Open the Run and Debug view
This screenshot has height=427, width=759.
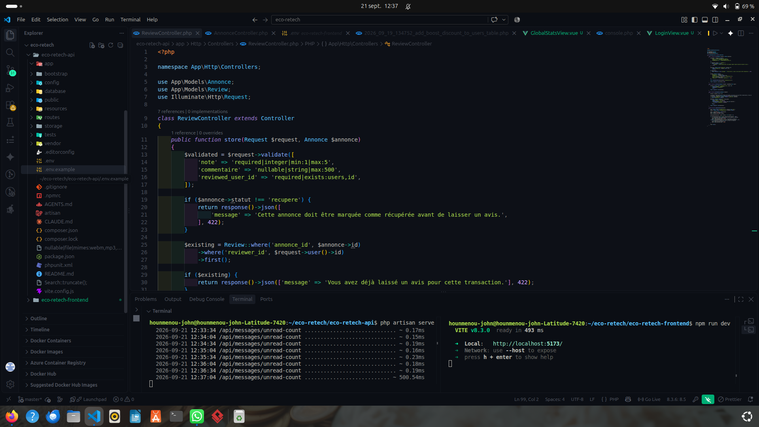click(x=10, y=88)
